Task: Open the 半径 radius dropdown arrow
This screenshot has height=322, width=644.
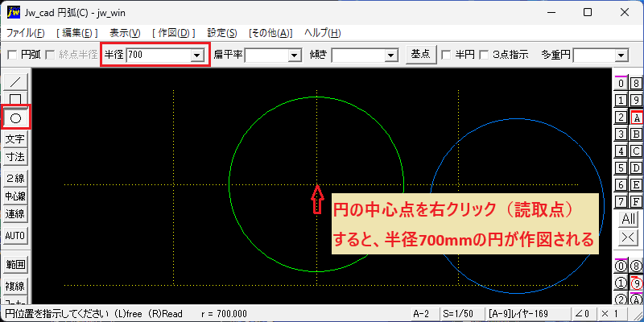Action: coord(197,55)
